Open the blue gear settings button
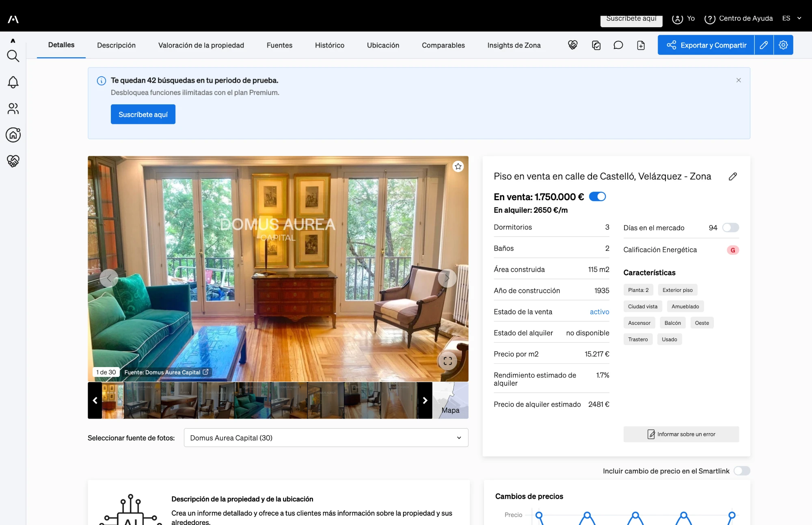This screenshot has height=525, width=812. (x=783, y=45)
